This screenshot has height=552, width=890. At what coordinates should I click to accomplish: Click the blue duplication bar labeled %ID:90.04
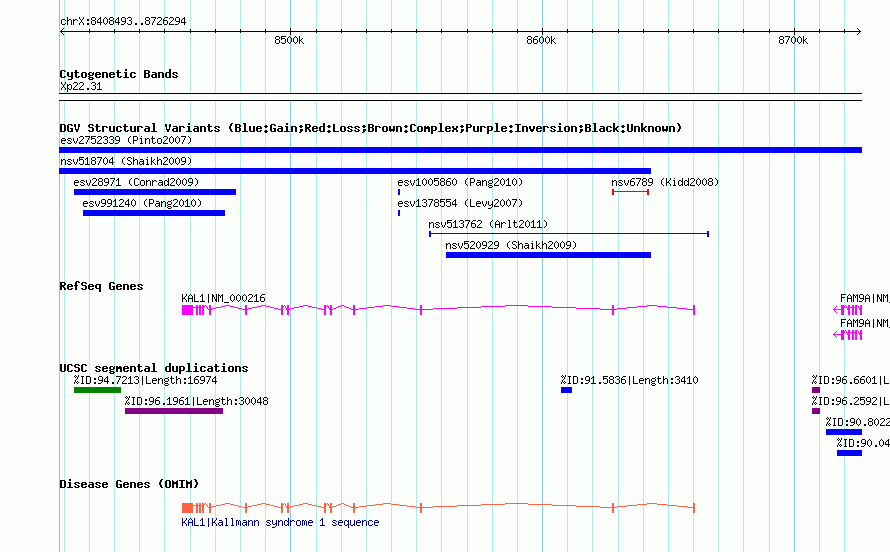pos(849,453)
